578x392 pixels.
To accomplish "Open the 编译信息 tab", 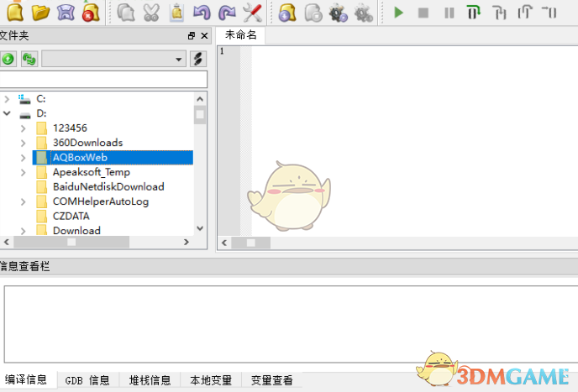I will point(26,380).
